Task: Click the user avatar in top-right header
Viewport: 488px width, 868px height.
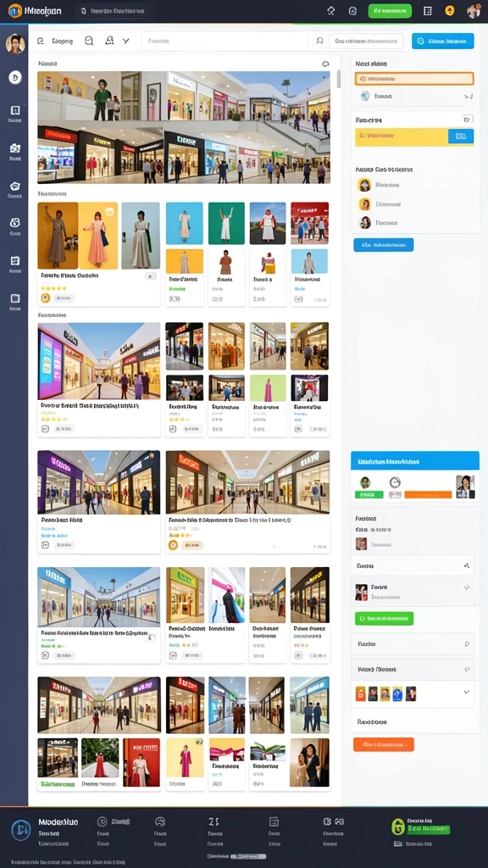Action: tap(474, 10)
